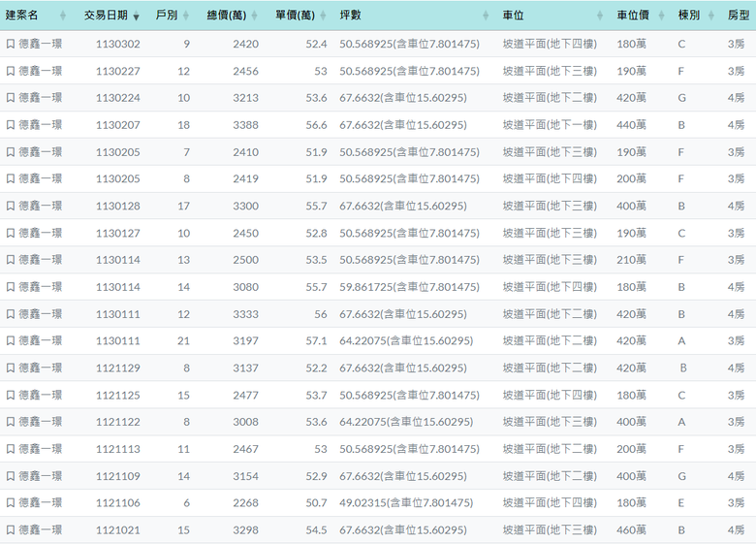
Task: Toggle the 交易日期 descending sort arrow
Action: pyautogui.click(x=137, y=16)
